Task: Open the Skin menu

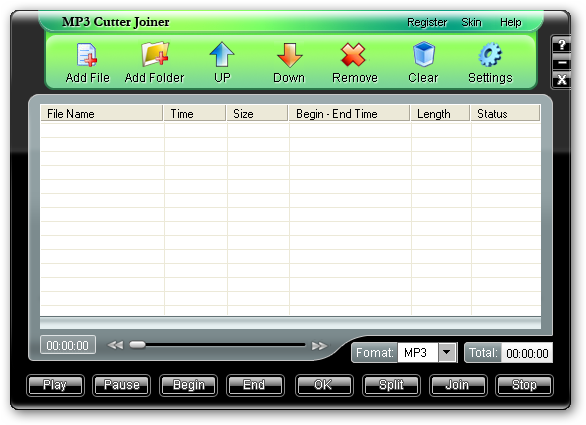Action: point(471,22)
